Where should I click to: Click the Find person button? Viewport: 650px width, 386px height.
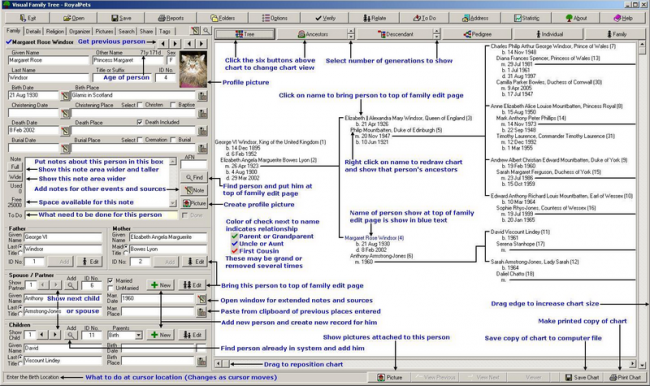pos(194,177)
